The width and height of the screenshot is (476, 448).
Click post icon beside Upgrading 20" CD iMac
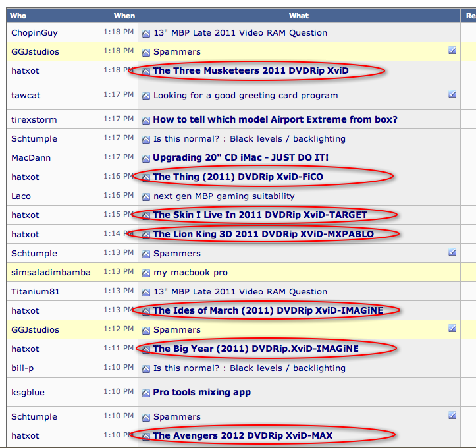[x=146, y=159]
